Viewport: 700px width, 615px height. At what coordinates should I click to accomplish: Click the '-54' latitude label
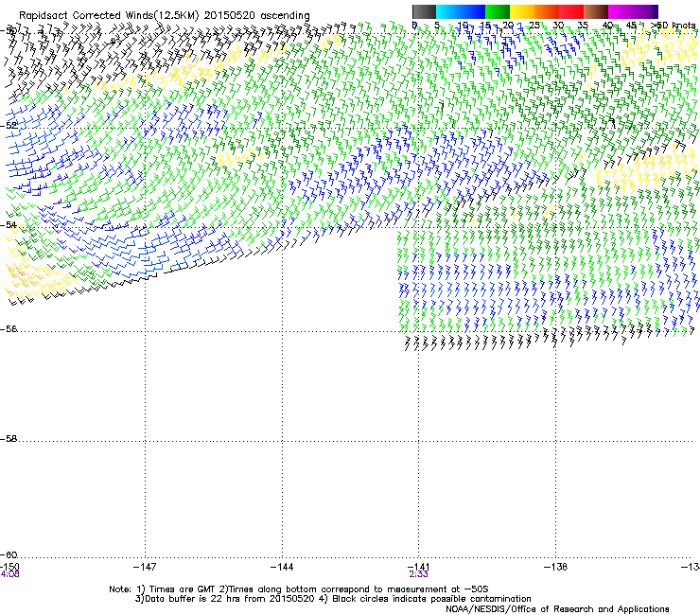click(x=9, y=224)
